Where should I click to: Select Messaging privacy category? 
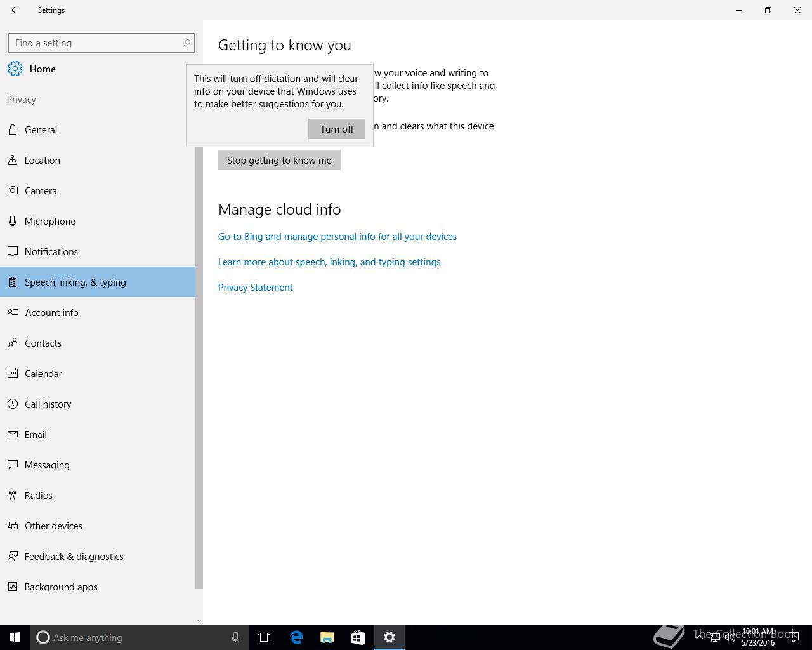pos(98,465)
